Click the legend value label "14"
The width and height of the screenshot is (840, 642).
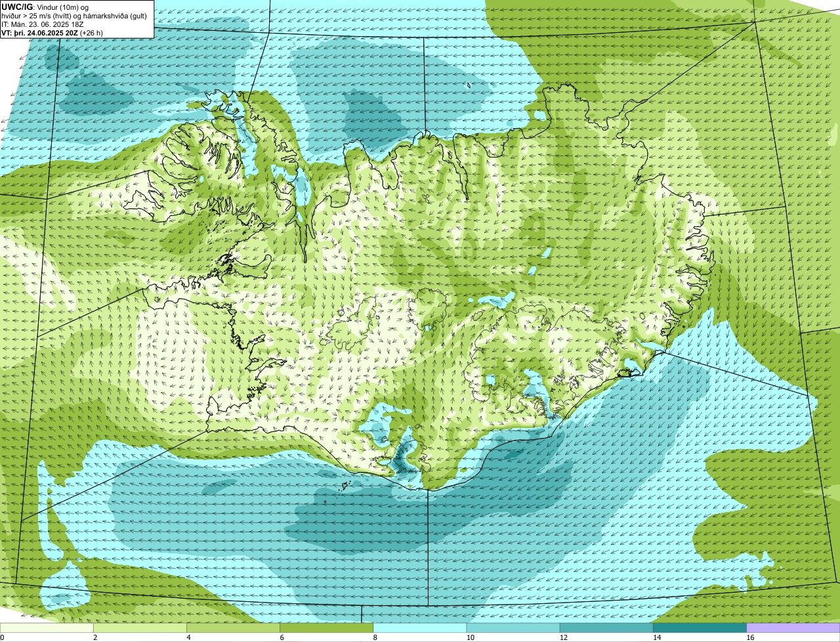656,637
